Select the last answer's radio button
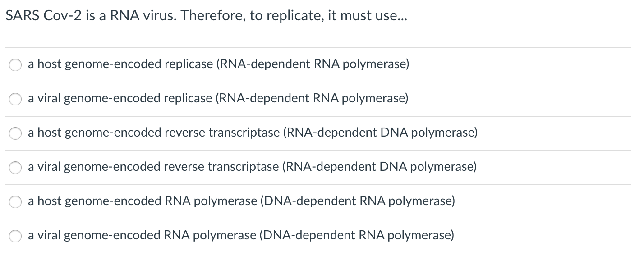The width and height of the screenshot is (644, 265). coord(15,236)
